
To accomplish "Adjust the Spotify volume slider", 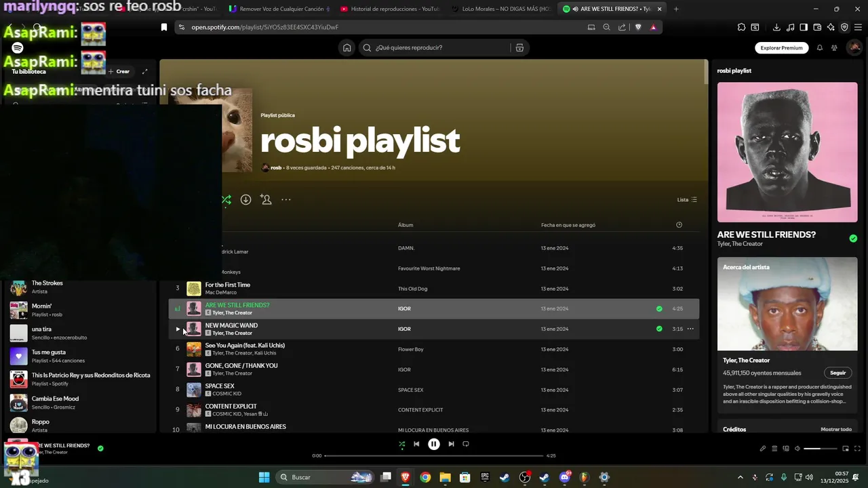I will [821, 449].
